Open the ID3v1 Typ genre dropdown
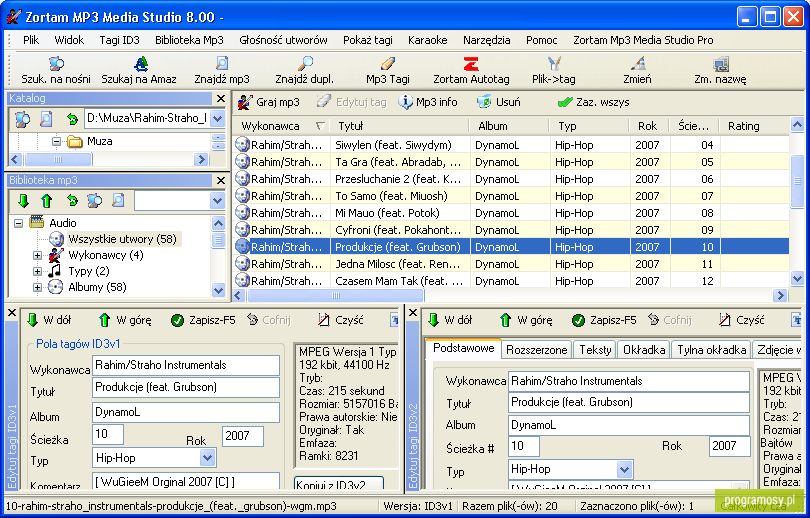The width and height of the screenshot is (810, 518). 207,458
